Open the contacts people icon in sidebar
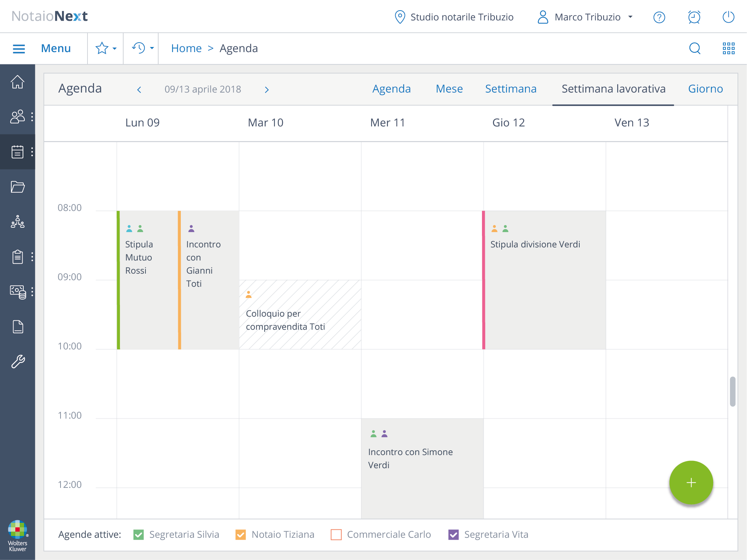This screenshot has width=747, height=560. tap(17, 117)
